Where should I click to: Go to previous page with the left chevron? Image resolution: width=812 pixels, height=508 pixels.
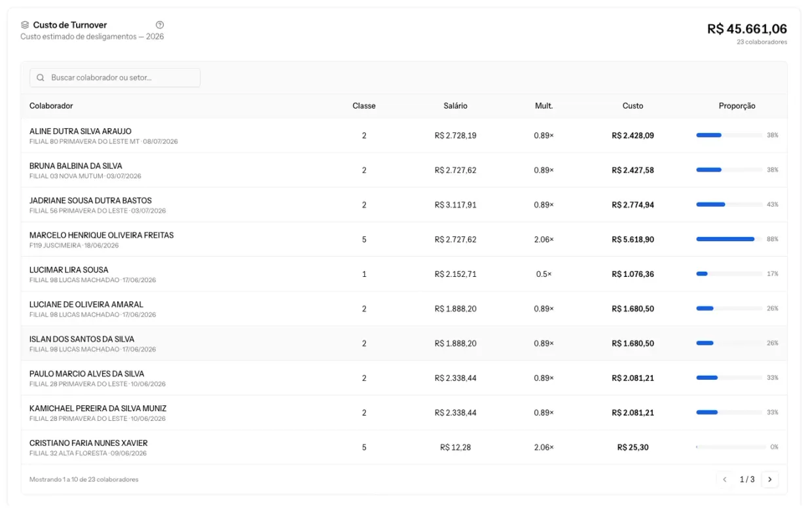[725, 480]
